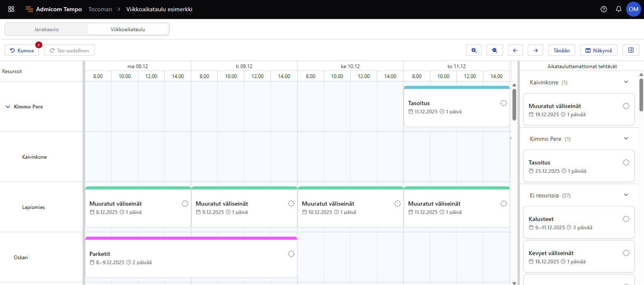Go to previous week with left arrow

(515, 50)
